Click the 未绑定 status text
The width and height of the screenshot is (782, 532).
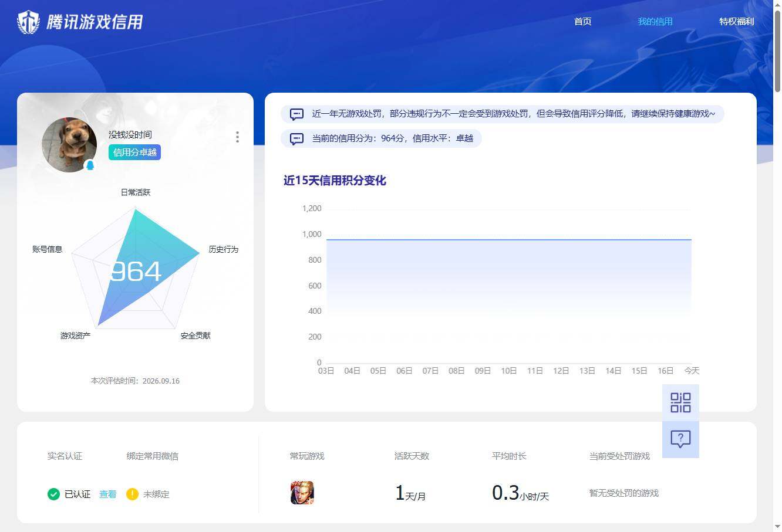(156, 494)
